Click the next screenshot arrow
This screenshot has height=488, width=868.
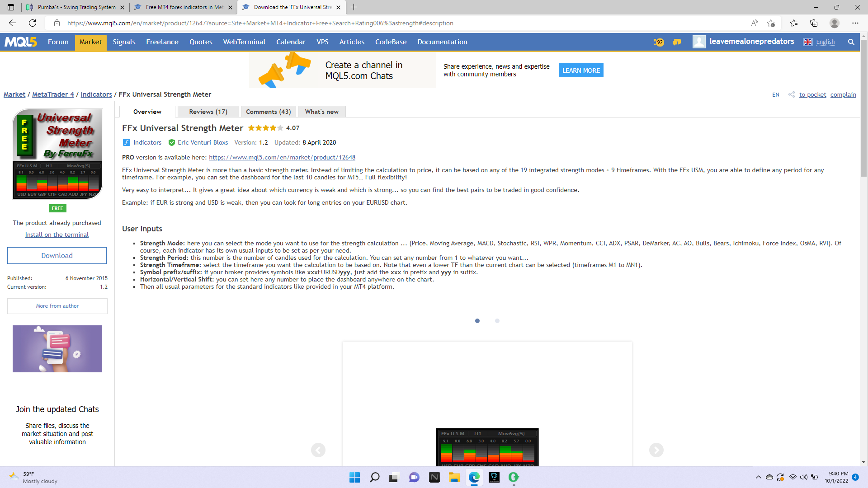pyautogui.click(x=656, y=450)
